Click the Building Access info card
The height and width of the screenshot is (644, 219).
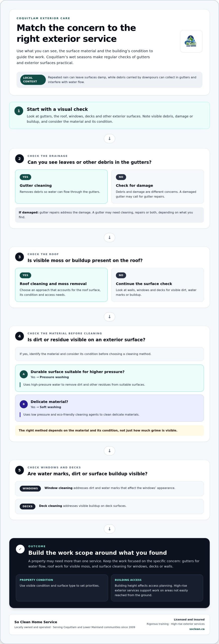pyautogui.click(x=157, y=588)
